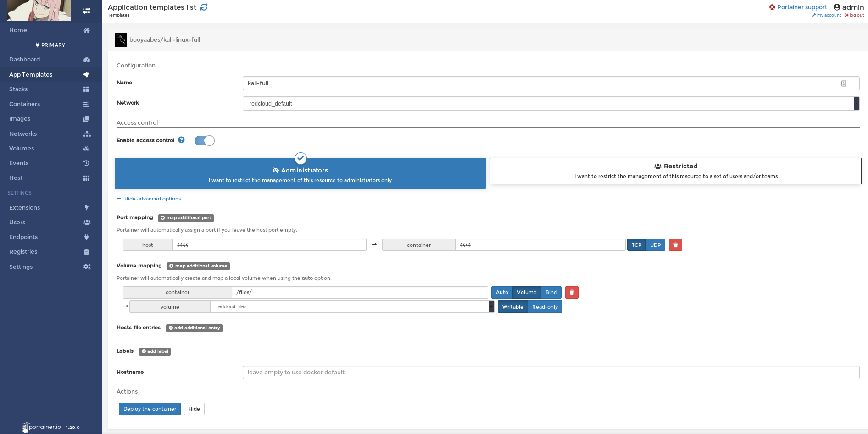Select the Administrators access option
This screenshot has width=868, height=434.
[x=300, y=173]
